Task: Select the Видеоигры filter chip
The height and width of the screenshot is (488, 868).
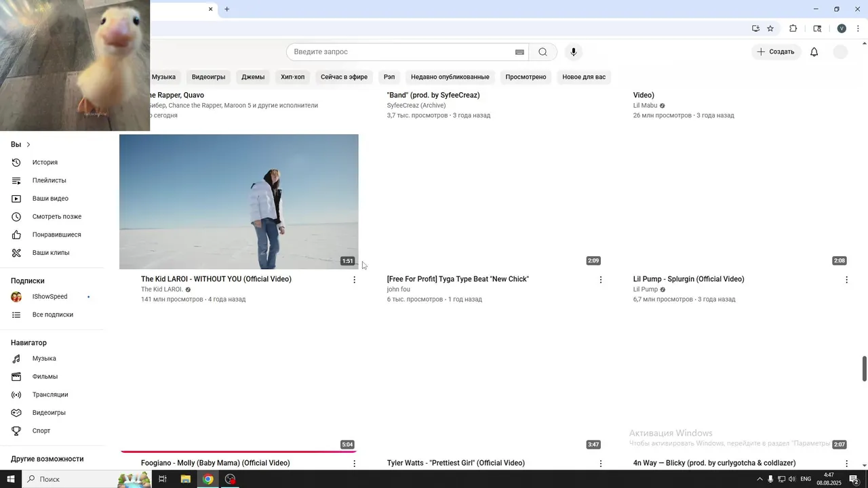Action: coord(208,77)
